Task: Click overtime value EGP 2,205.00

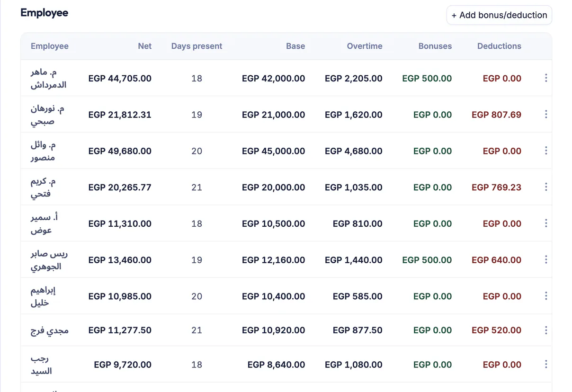Action: click(x=354, y=79)
